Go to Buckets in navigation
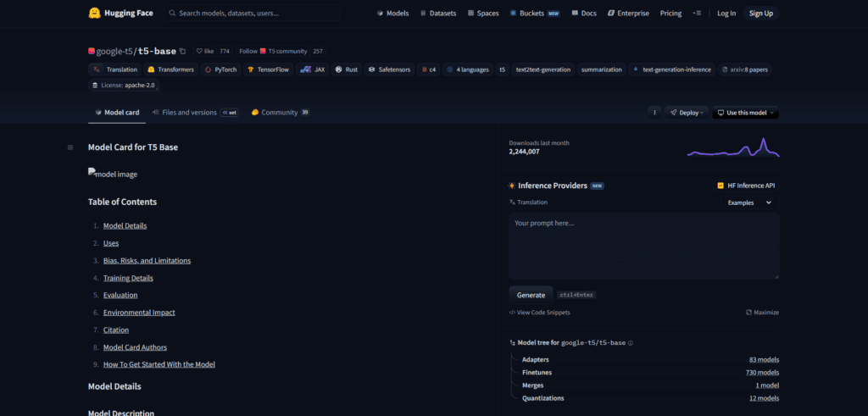Viewport: 868px width, 416px height. pos(535,14)
